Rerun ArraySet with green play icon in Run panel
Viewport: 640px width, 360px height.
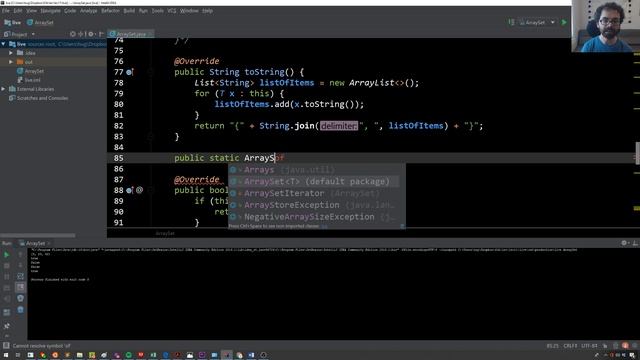click(7, 255)
